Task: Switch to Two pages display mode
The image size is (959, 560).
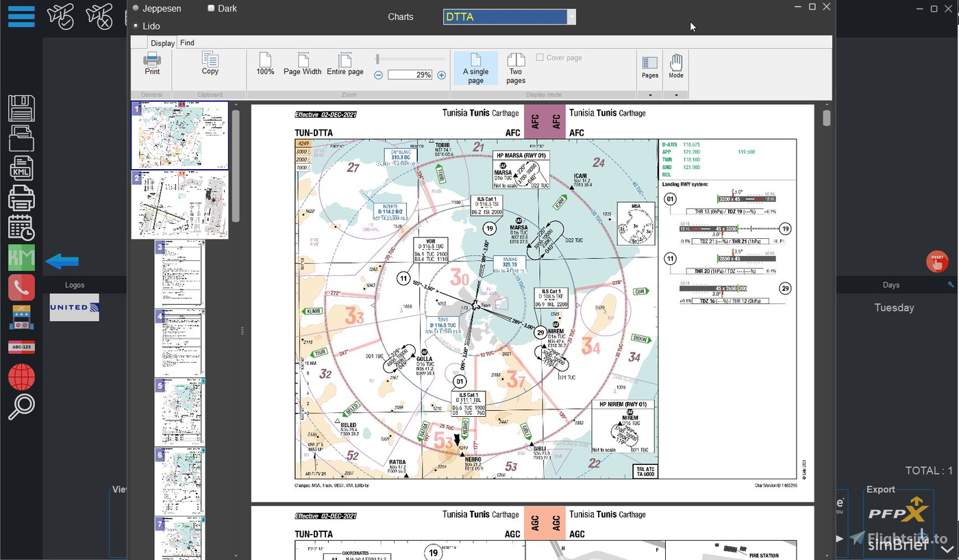Action: click(x=515, y=68)
